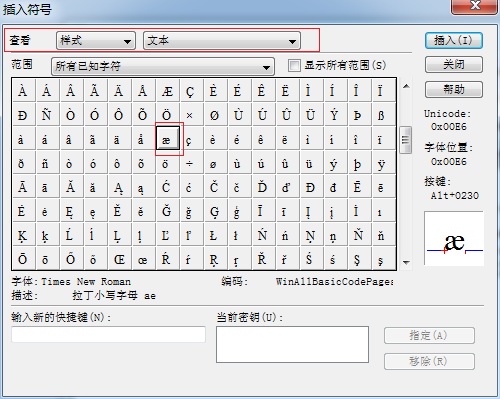
Task: Click the Help (帮助) button
Action: click(454, 89)
